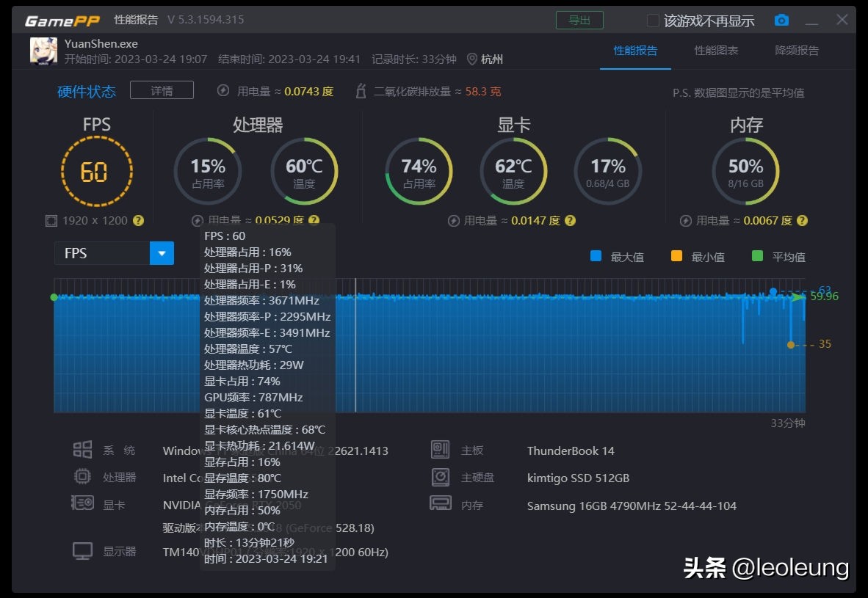Switch to the 降频报告 tab
868x598 pixels.
click(797, 51)
